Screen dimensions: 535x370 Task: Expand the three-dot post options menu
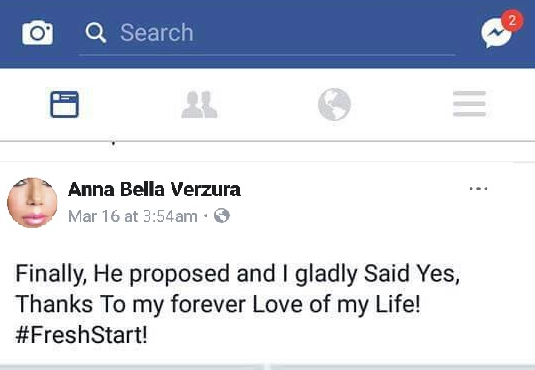(x=478, y=188)
